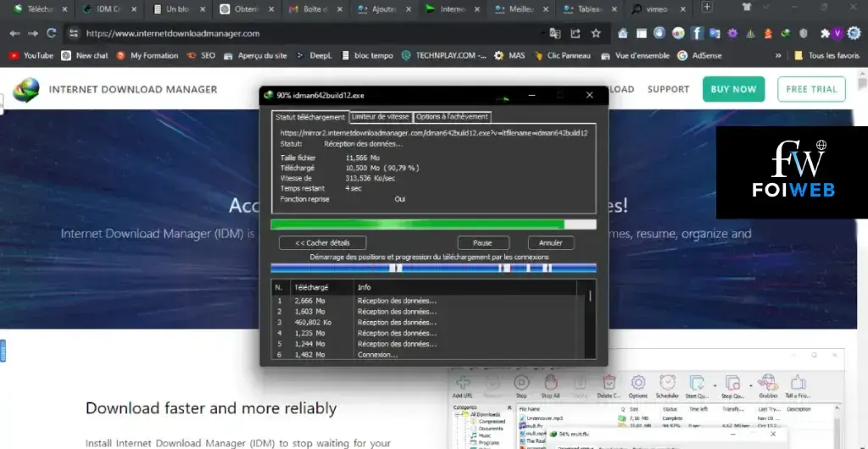The image size is (868, 449).
Task: Switch to the Téléch browser tab
Action: point(40,9)
